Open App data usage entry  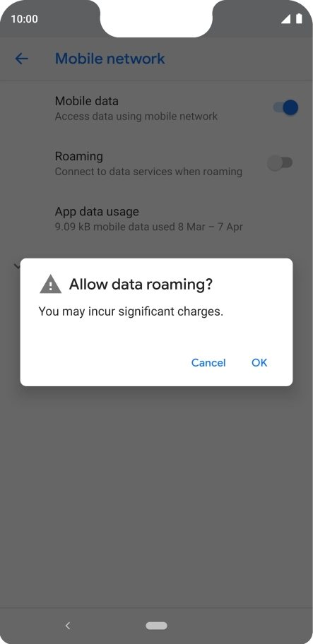coord(157,218)
